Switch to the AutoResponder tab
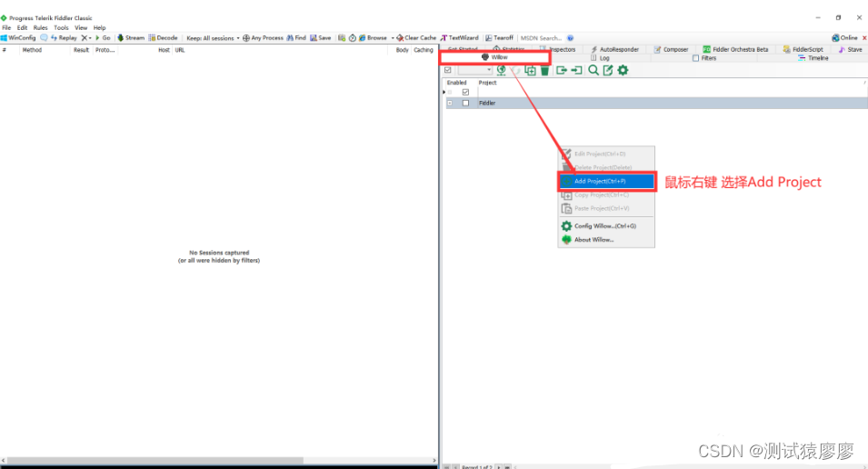 [x=615, y=49]
